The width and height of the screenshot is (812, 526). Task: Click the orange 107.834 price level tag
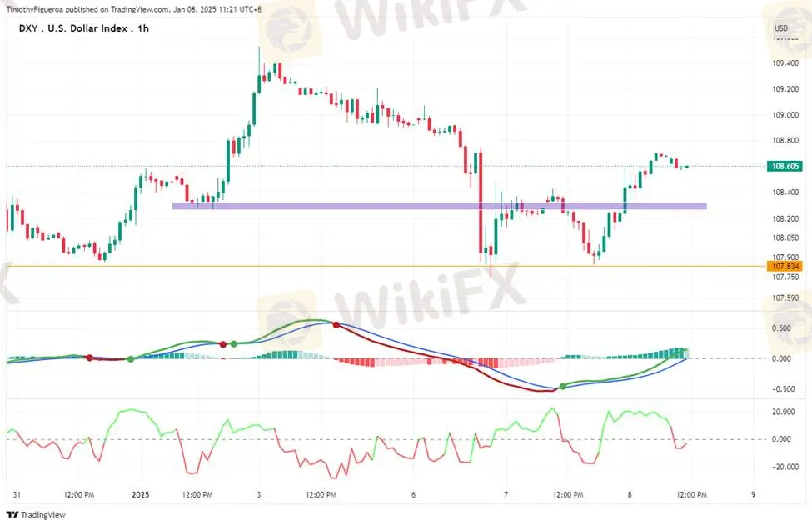click(785, 267)
